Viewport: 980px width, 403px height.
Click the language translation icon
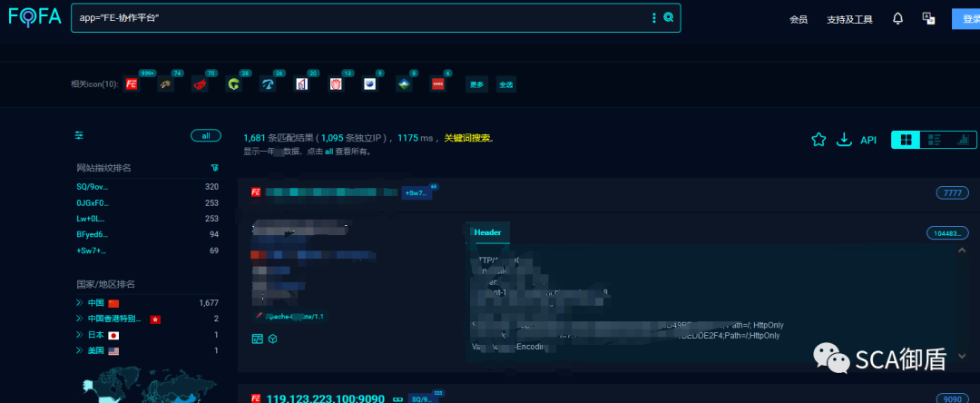click(x=928, y=18)
